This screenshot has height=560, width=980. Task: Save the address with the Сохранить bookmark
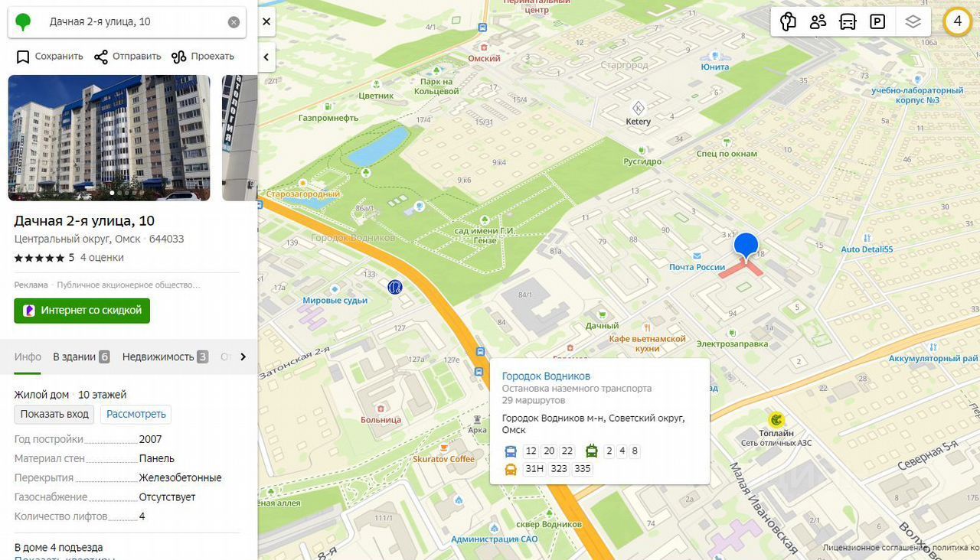click(x=50, y=57)
